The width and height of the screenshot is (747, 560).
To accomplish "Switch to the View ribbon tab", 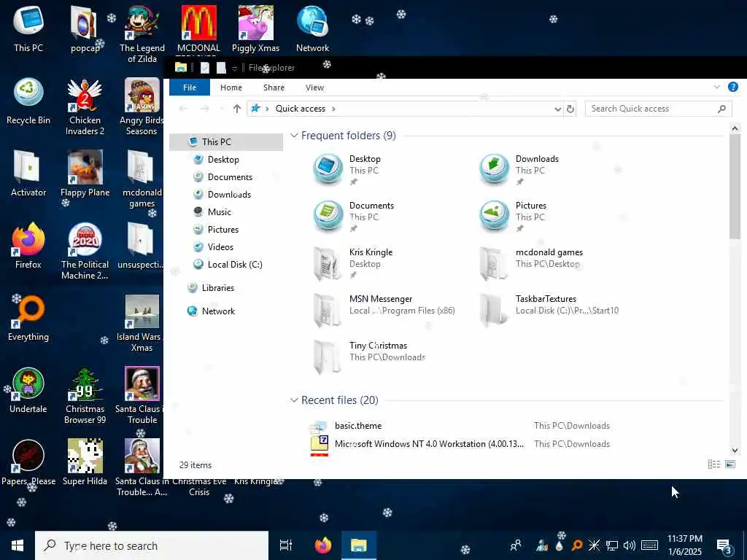I will pyautogui.click(x=314, y=87).
